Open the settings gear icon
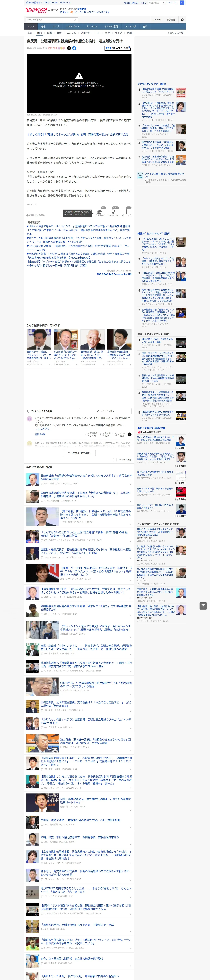 [182, 20]
